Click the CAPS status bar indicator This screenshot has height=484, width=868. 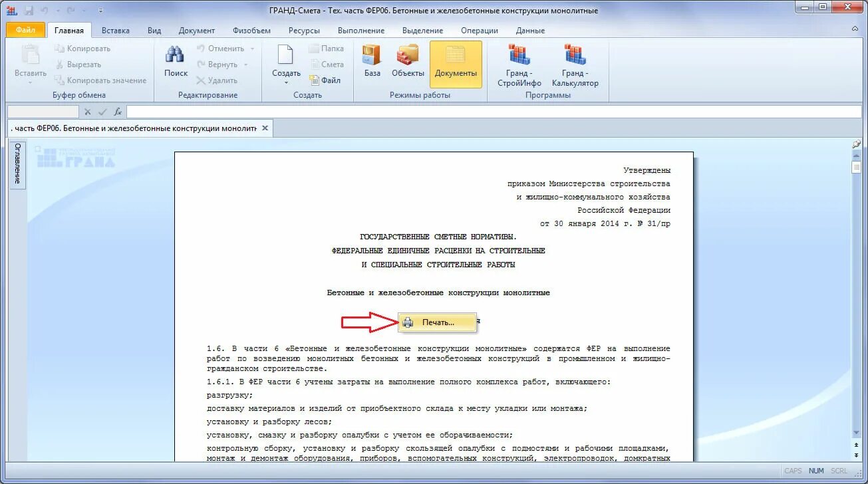[x=794, y=471]
